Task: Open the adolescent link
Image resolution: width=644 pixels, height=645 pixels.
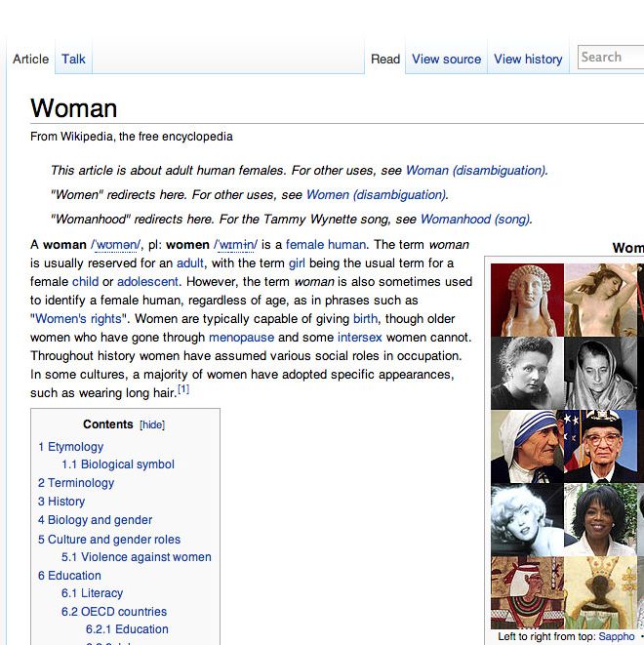Action: pos(147,281)
